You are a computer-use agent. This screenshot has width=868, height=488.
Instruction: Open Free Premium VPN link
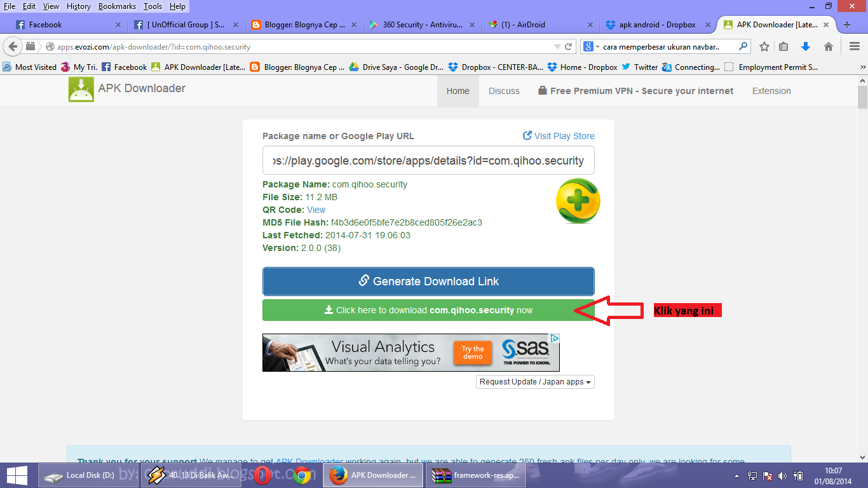(635, 91)
